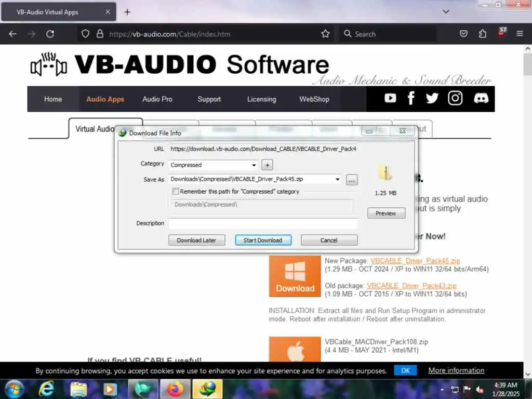532x399 pixels.
Task: Cancel the Download File Info dialog
Action: click(x=329, y=240)
